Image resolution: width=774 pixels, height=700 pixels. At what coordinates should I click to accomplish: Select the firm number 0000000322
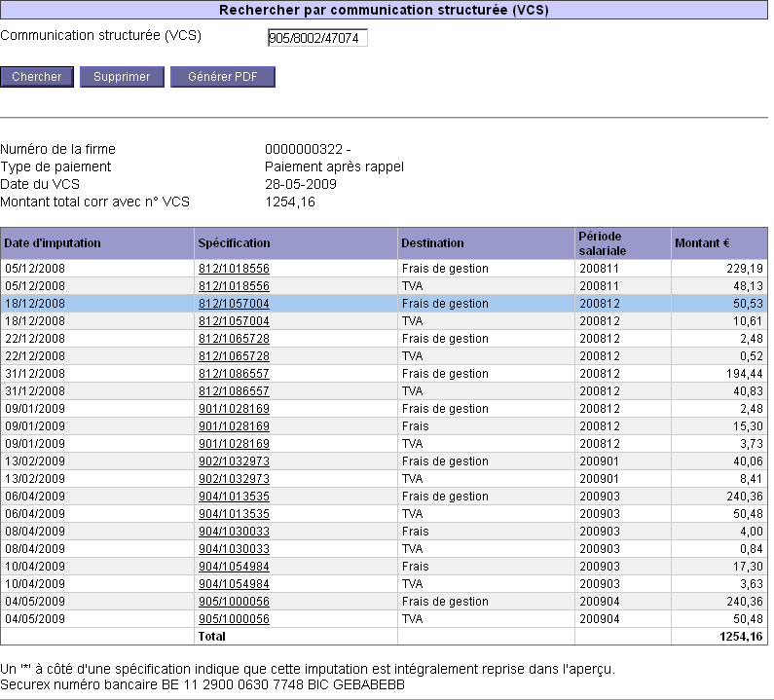pyautogui.click(x=304, y=149)
